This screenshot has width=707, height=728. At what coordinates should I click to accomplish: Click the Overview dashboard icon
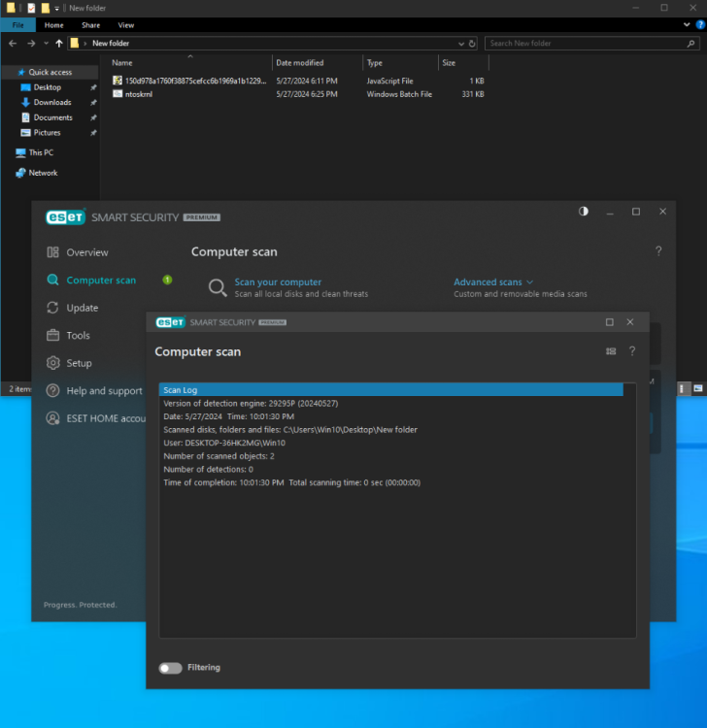pos(53,252)
